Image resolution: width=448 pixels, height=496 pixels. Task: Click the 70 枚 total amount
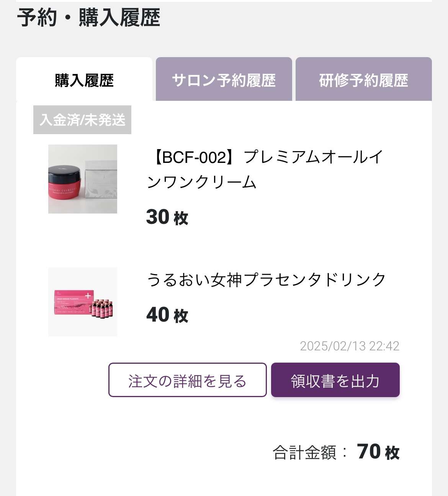(378, 452)
